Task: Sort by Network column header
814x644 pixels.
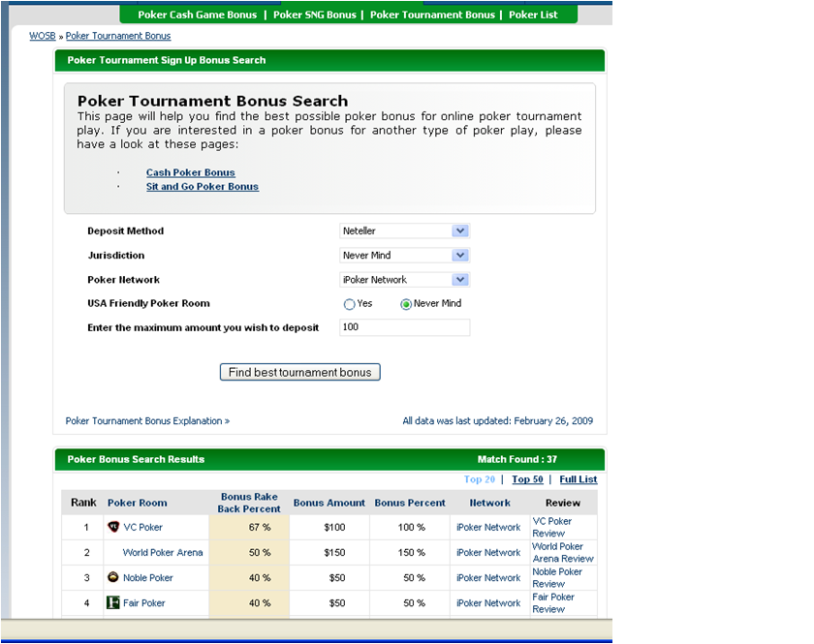Action: pyautogui.click(x=489, y=503)
